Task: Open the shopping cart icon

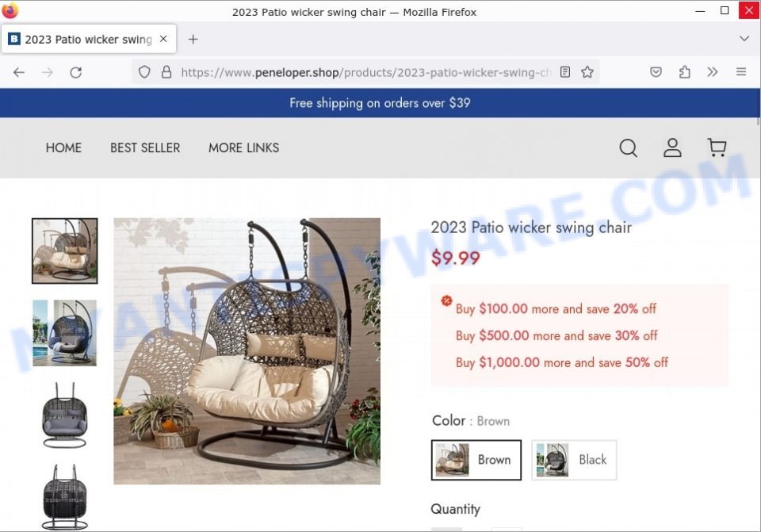Action: coord(717,147)
